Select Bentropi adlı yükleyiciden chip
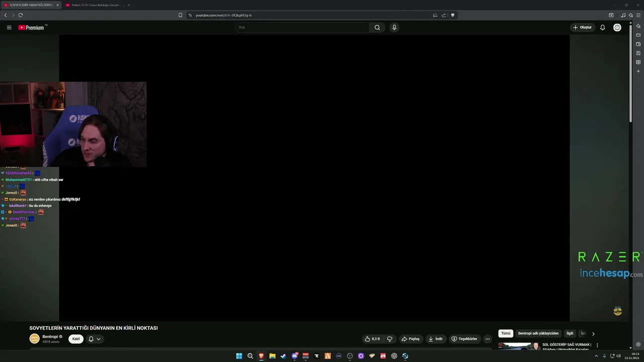Viewport: 644px width, 362px height. coord(538,333)
